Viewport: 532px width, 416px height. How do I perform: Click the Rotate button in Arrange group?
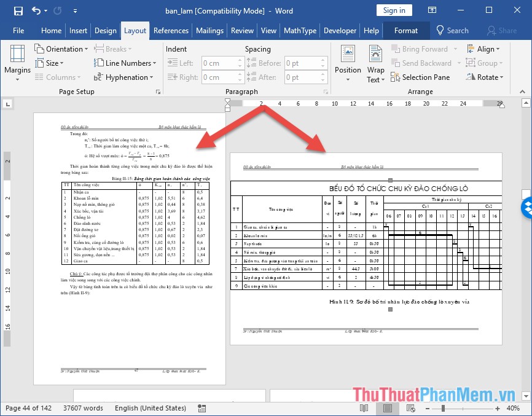click(485, 77)
